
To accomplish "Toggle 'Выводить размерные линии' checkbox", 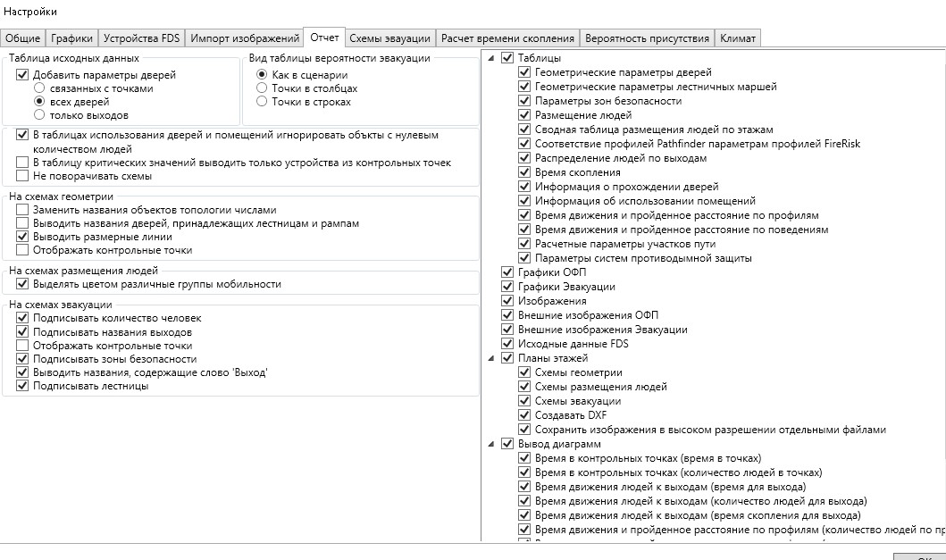I will point(22,237).
